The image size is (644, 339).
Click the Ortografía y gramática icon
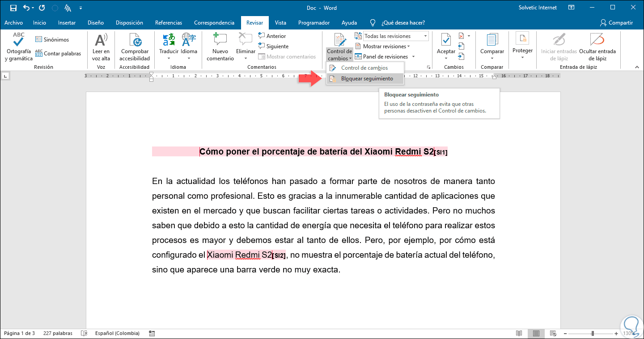pyautogui.click(x=18, y=41)
